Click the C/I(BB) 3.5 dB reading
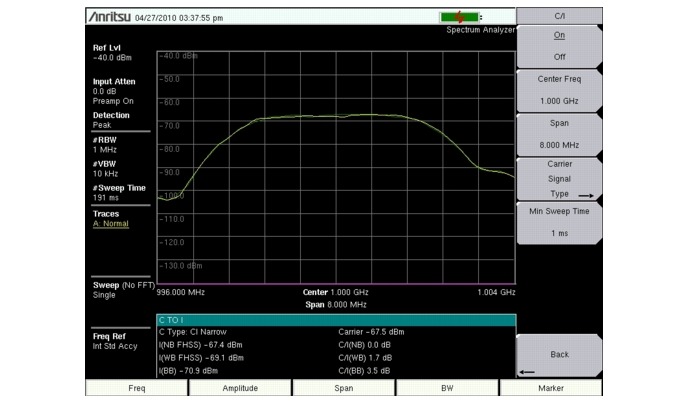The image size is (689, 406). coord(364,371)
